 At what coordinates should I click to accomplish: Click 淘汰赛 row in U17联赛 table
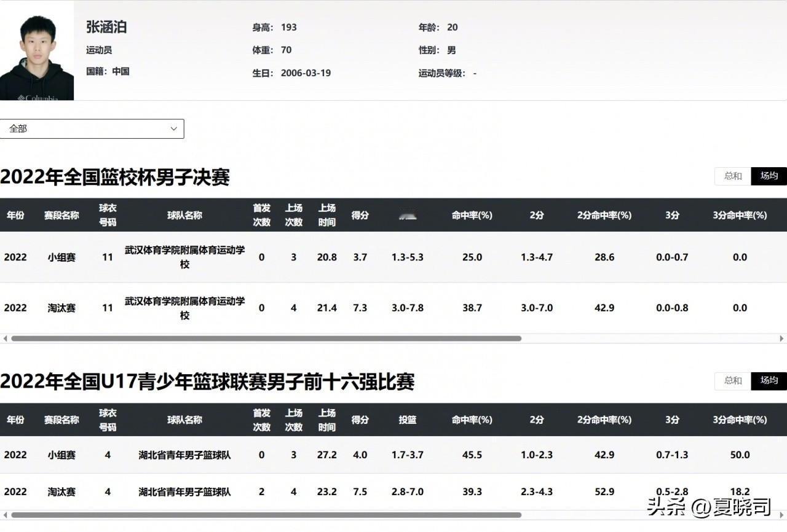[393, 491]
